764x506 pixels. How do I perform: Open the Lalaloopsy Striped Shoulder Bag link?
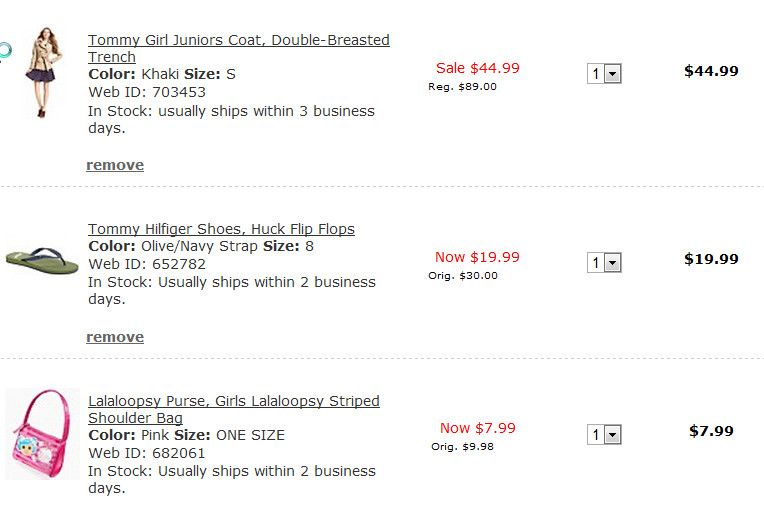point(233,401)
